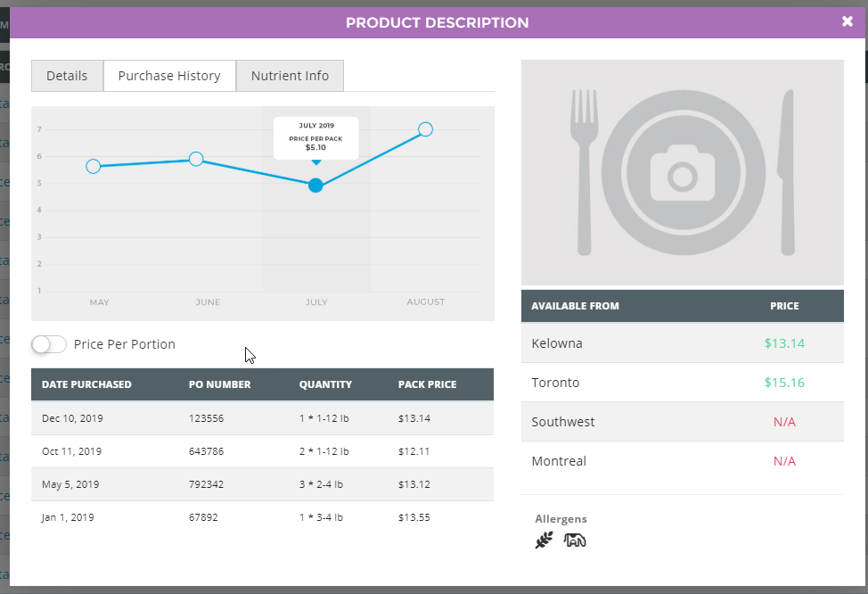Click the JUNE axis label

(209, 302)
